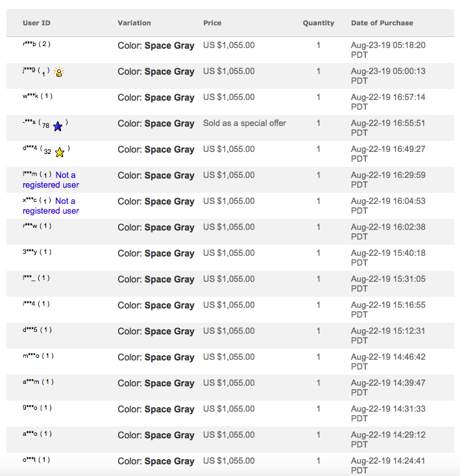Click user ID o***t in last row
Viewport: 460px width, 476px height.
(29, 460)
